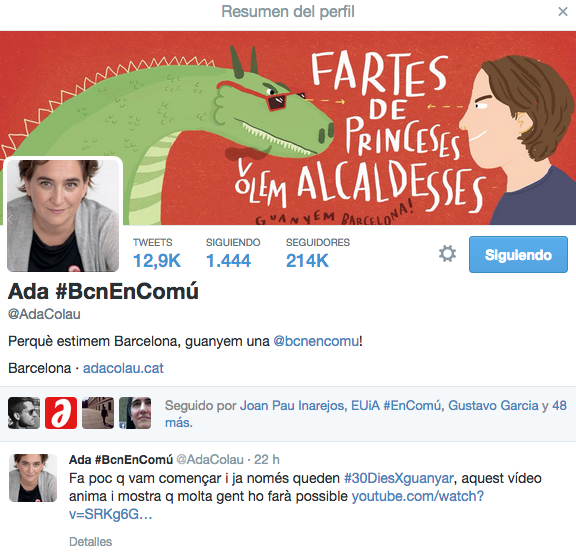Screen dimensions: 576x555
Task: Open the fourth follower avatar with face
Action: (x=135, y=413)
